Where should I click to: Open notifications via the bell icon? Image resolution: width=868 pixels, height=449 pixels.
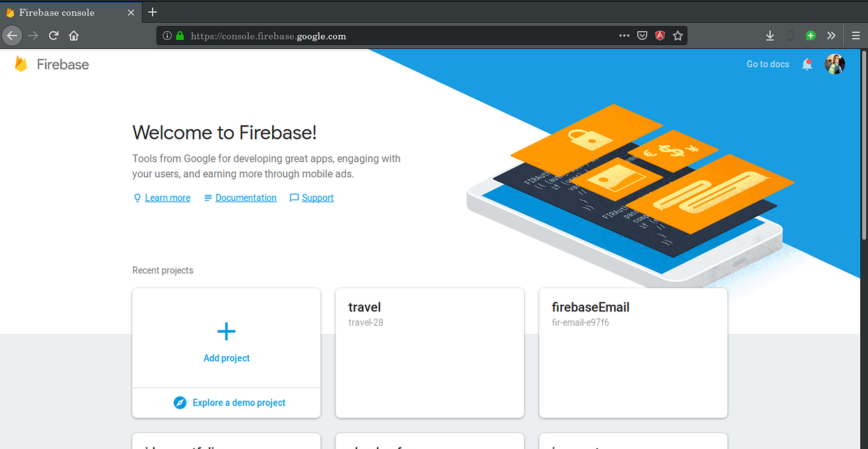[807, 64]
